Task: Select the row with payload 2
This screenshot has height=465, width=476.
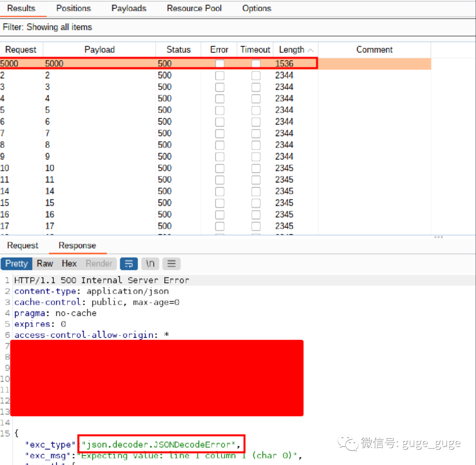Action: point(216,75)
